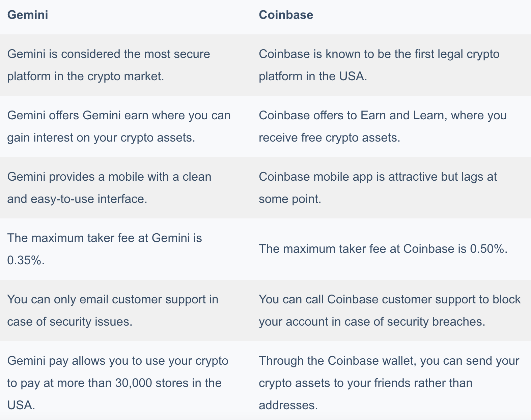This screenshot has height=420, width=531.
Task: Select the email customer support only cell
Action: click(x=126, y=310)
